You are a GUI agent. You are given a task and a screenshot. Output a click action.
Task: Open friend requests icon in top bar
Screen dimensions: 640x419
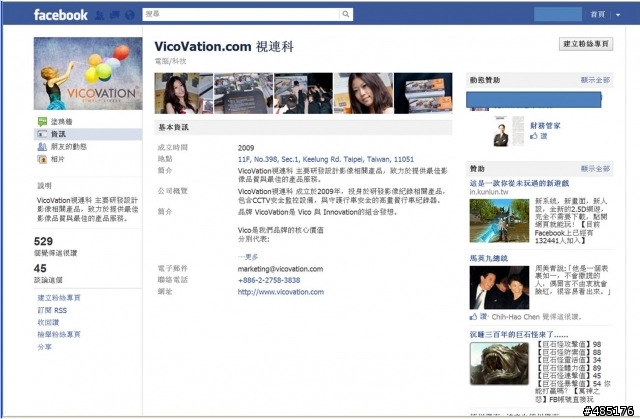pyautogui.click(x=100, y=15)
